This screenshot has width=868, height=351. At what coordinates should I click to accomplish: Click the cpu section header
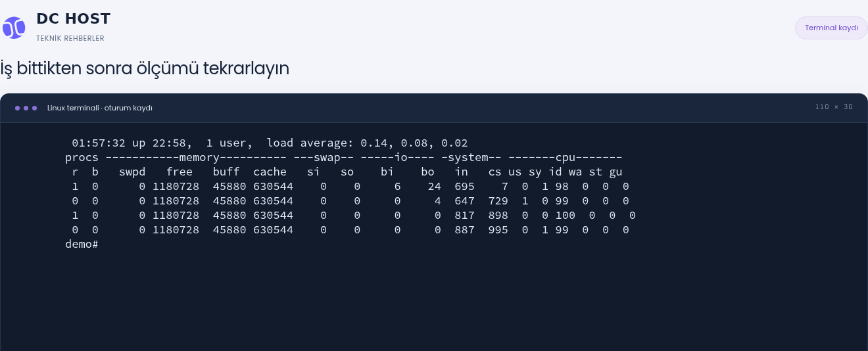point(566,158)
